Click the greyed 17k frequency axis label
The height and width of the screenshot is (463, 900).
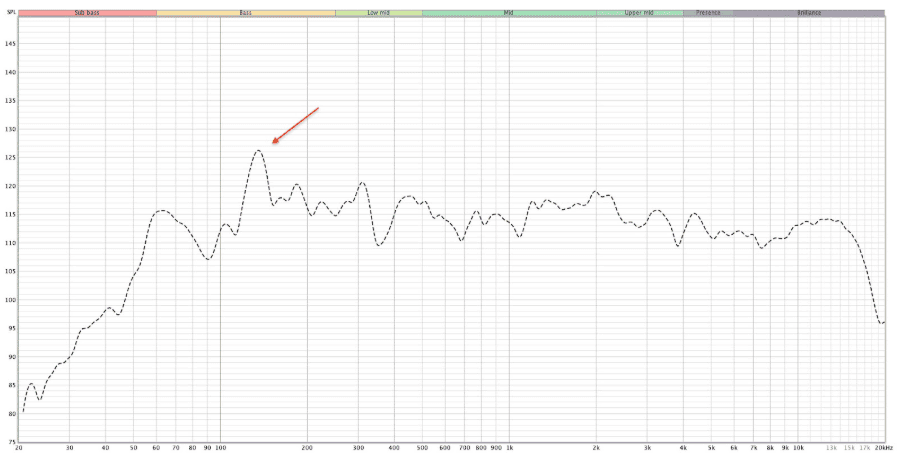[x=864, y=448]
